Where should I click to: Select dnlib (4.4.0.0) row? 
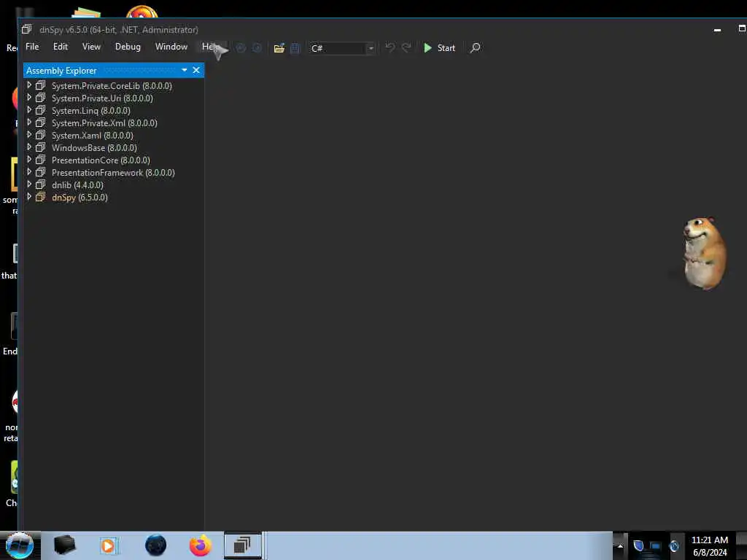(x=77, y=184)
